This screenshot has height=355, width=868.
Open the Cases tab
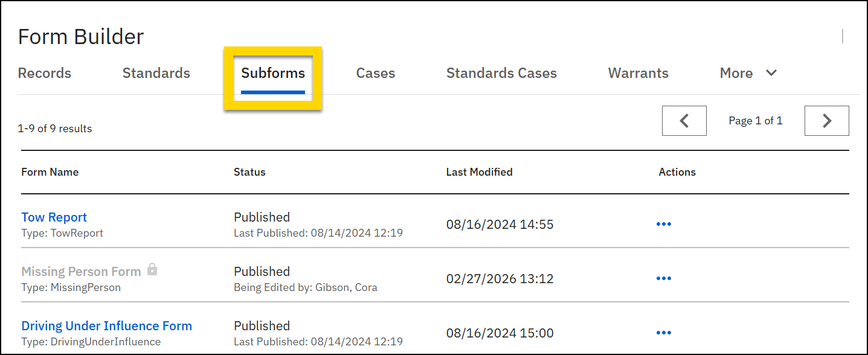pyautogui.click(x=375, y=73)
